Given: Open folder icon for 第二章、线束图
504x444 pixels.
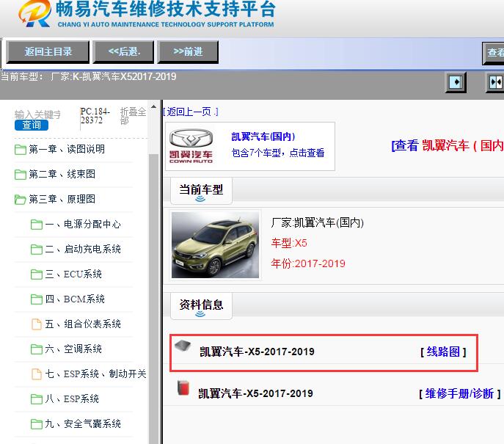Looking at the screenshot, I should coord(21,175).
